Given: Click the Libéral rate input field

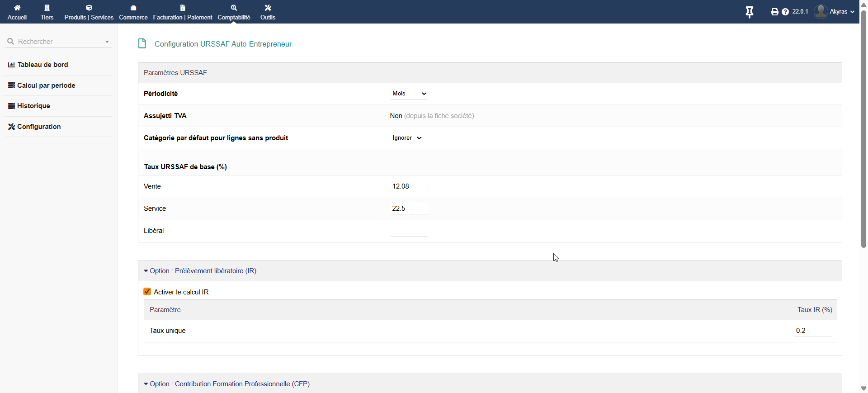Looking at the screenshot, I should (x=409, y=231).
